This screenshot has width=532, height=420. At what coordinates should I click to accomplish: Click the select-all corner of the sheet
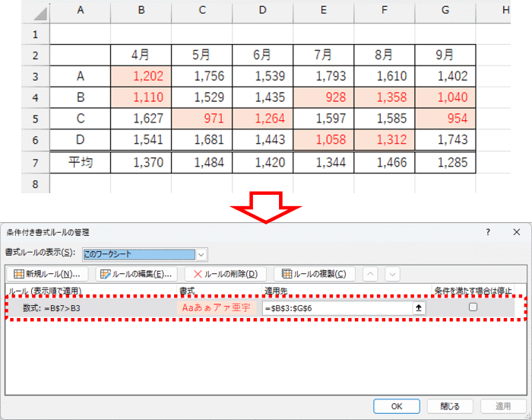(35, 10)
